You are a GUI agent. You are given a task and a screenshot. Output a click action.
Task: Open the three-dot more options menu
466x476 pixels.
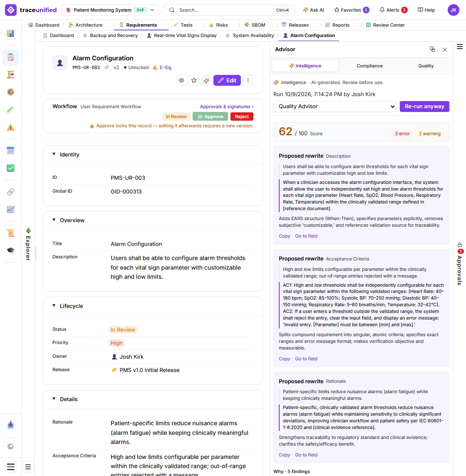[248, 80]
